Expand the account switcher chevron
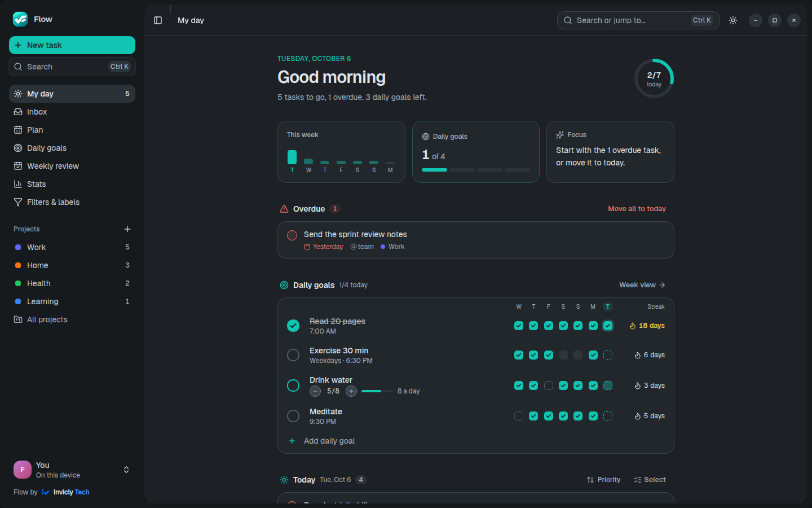 (126, 470)
